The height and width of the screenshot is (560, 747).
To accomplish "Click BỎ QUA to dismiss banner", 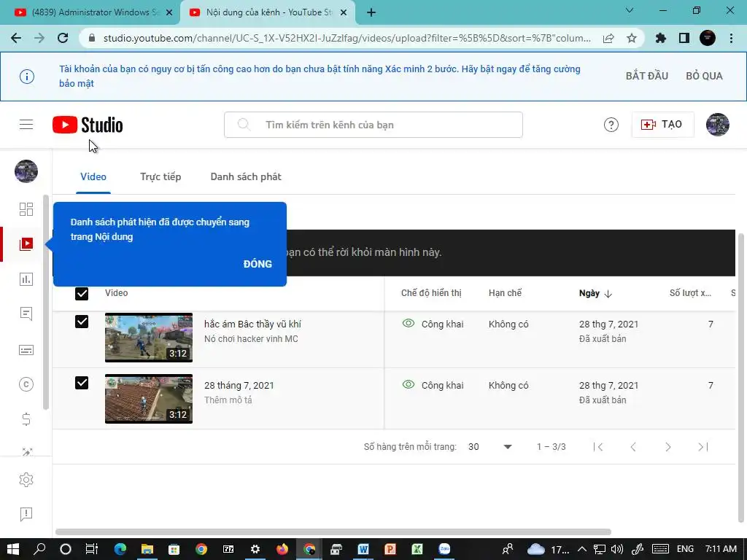I will pyautogui.click(x=704, y=76).
